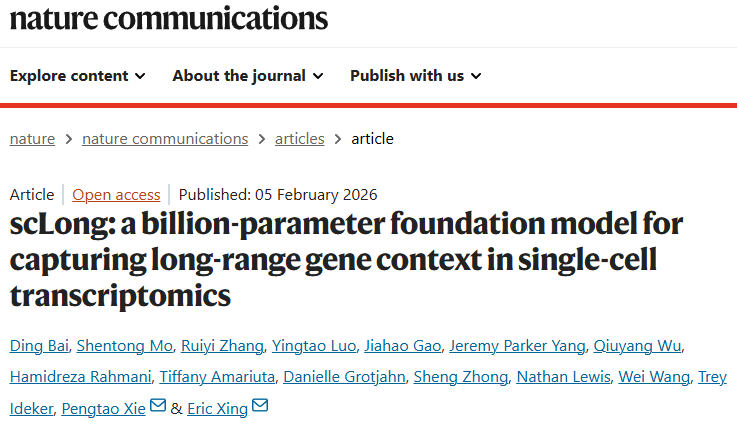The width and height of the screenshot is (737, 427).
Task: Go to nature breadcrumb link
Action: [x=32, y=139]
